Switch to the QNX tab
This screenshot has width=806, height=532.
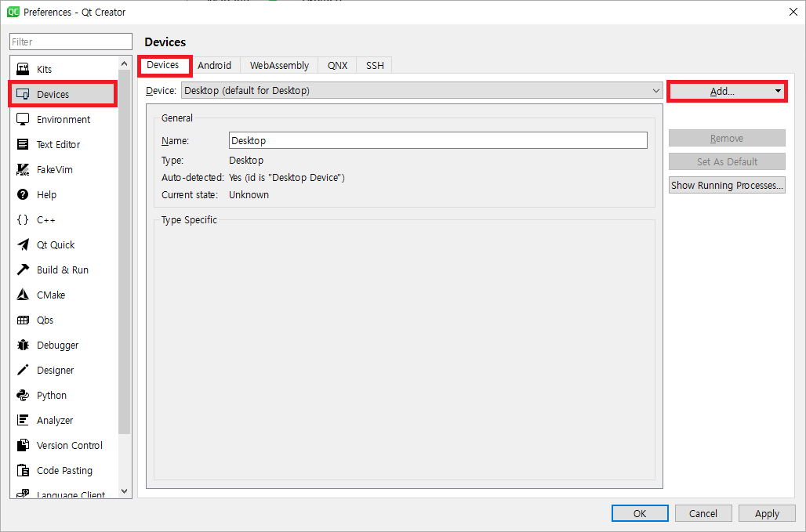[338, 66]
